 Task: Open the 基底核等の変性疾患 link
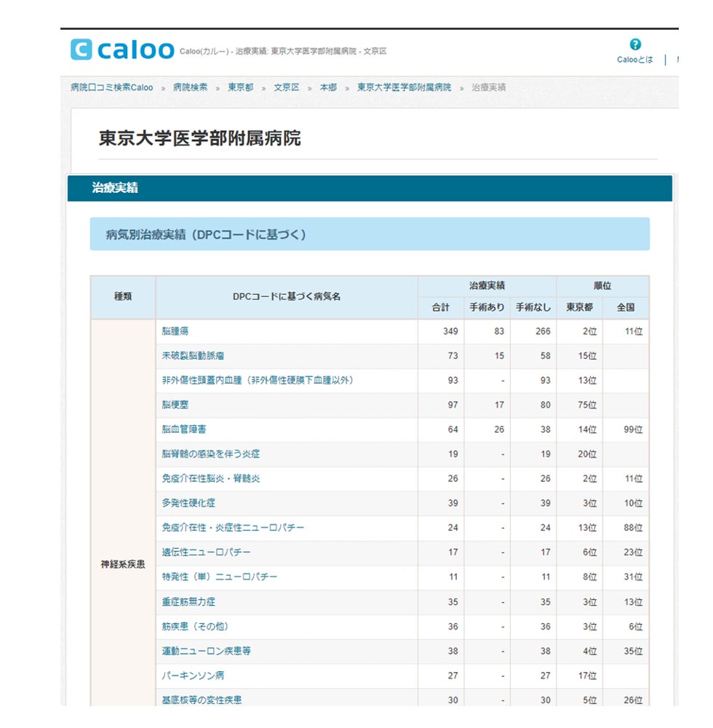(202, 700)
